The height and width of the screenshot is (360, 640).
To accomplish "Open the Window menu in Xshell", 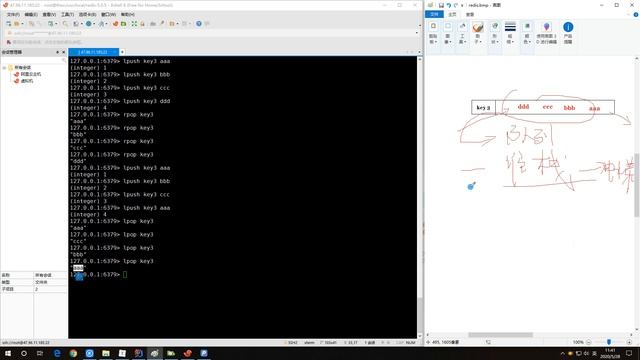I will pos(108,14).
